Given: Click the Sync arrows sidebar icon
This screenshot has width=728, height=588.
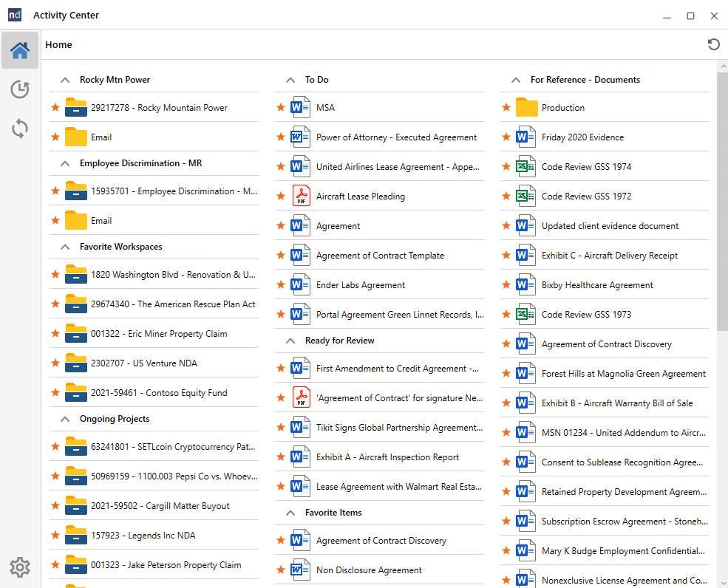Looking at the screenshot, I should click(x=20, y=129).
